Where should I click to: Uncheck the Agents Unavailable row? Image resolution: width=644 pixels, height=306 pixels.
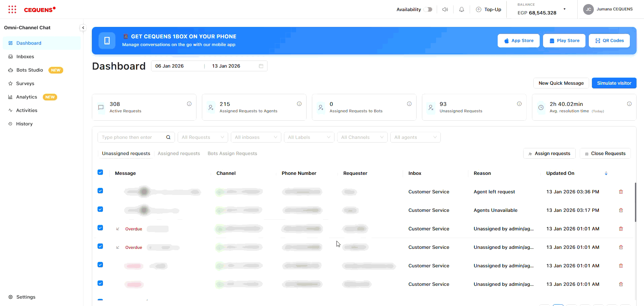pos(100,209)
